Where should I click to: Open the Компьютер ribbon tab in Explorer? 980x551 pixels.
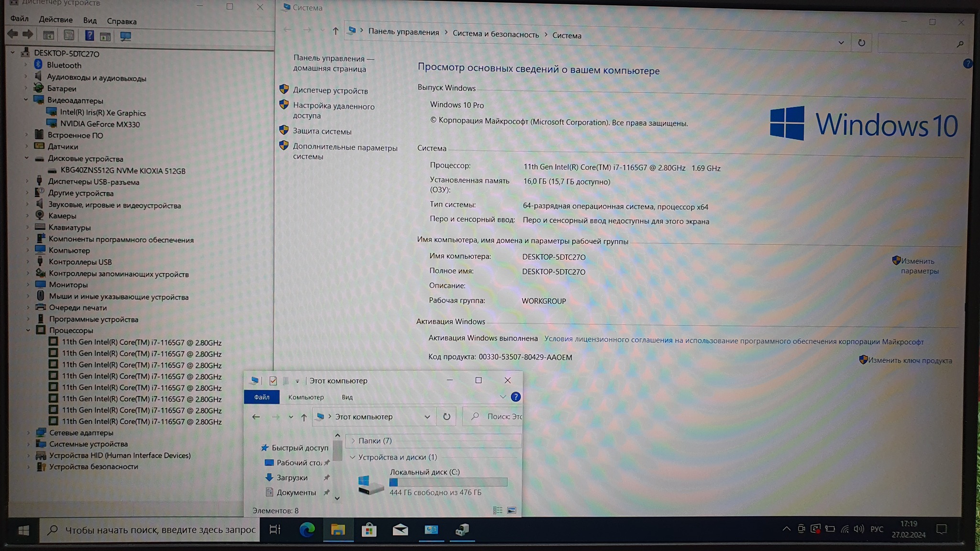306,397
